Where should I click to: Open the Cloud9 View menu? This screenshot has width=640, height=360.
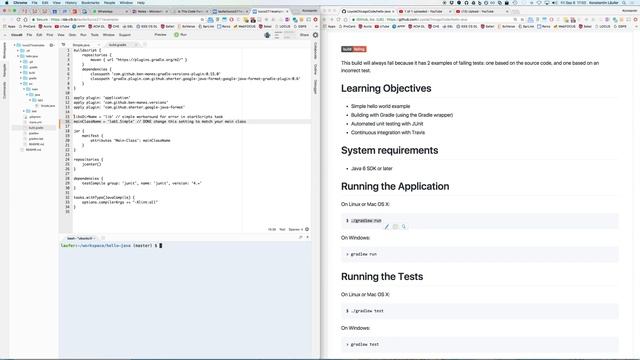61,35
